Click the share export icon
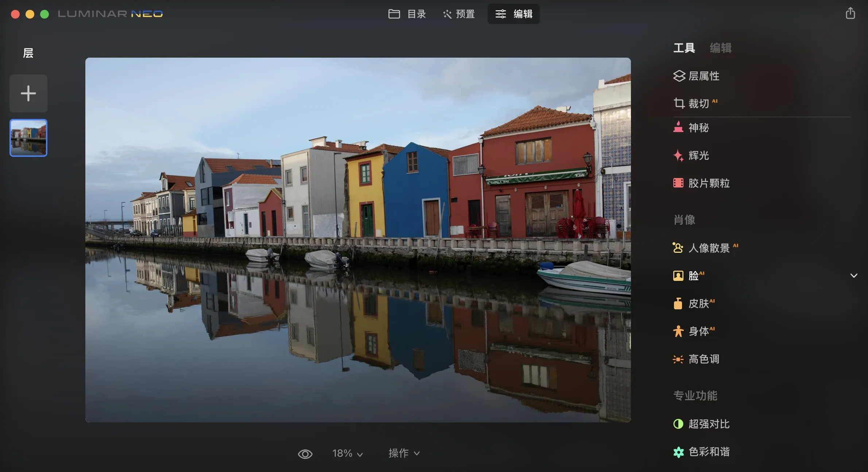This screenshot has width=868, height=472. (850, 13)
